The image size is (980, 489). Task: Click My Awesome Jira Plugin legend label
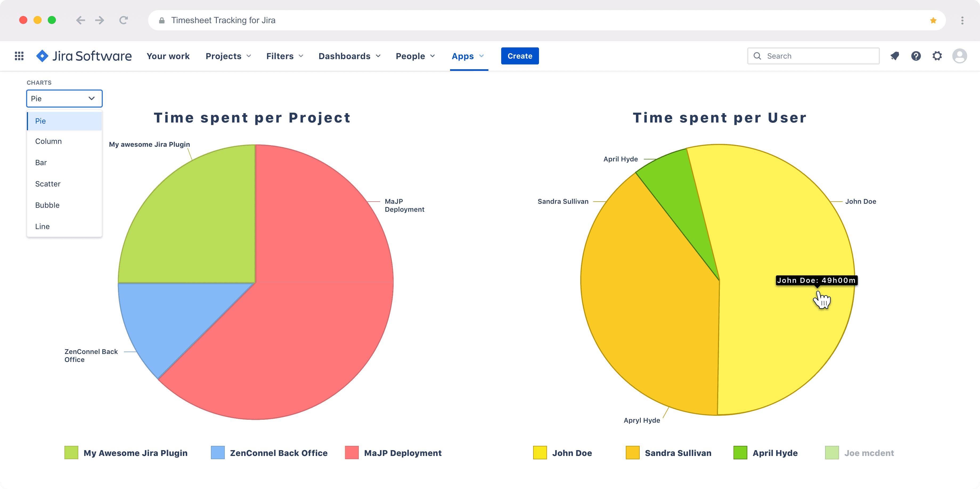[x=136, y=453]
